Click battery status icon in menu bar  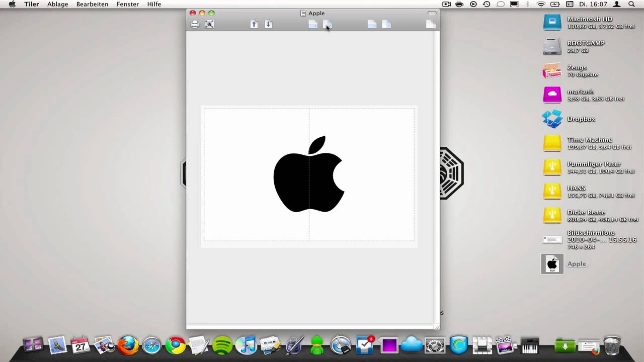tap(556, 4)
